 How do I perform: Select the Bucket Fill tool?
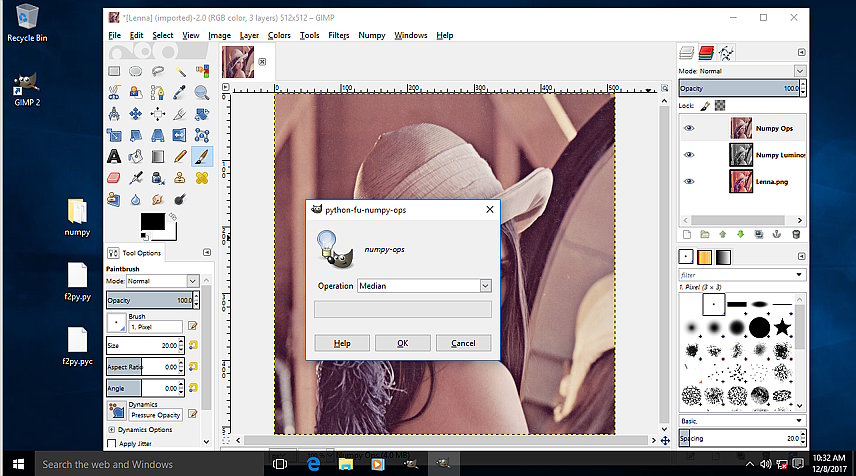click(135, 157)
